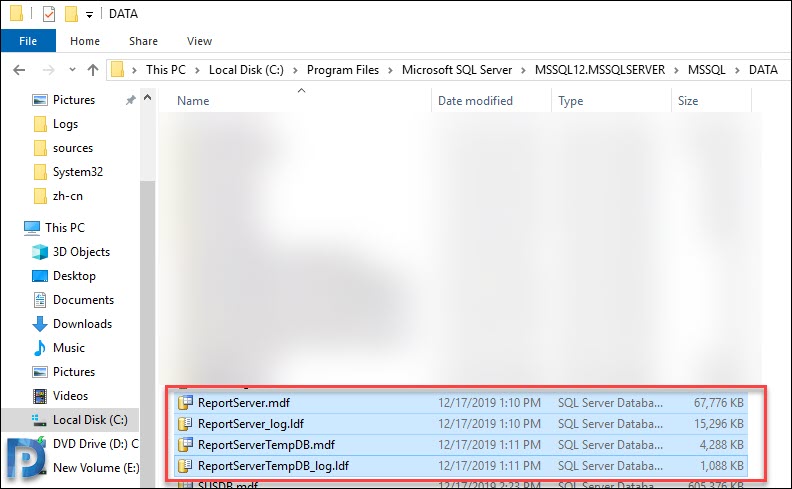Click the ReportServerTempDB_log.ldf file name
This screenshot has height=489, width=792.
273,466
